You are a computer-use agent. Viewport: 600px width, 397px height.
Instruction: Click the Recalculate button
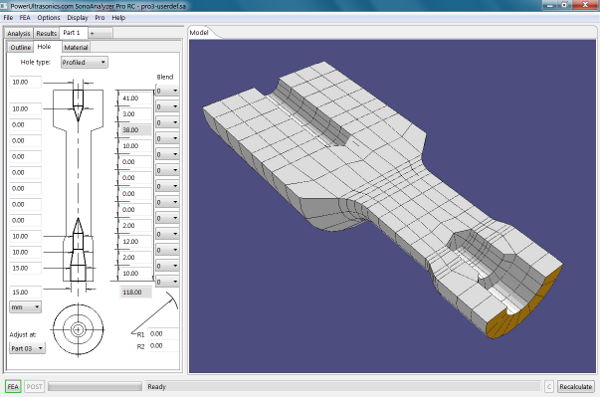[x=576, y=386]
